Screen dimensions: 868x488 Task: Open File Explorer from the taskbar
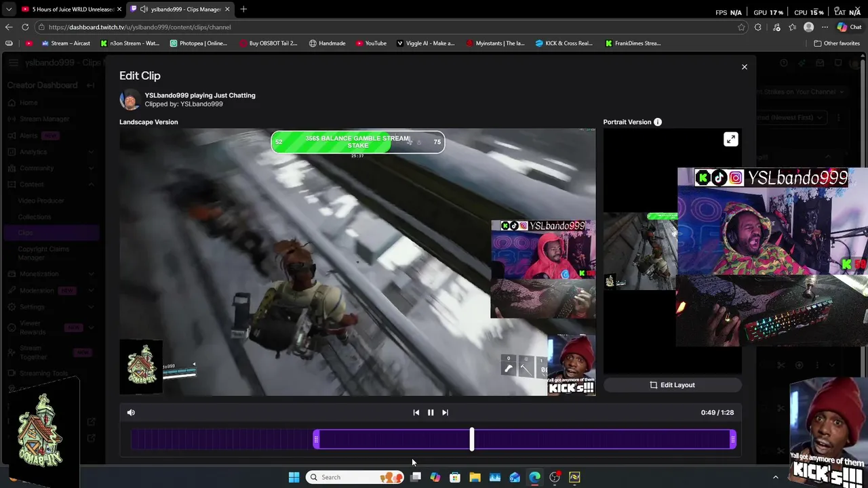click(475, 477)
